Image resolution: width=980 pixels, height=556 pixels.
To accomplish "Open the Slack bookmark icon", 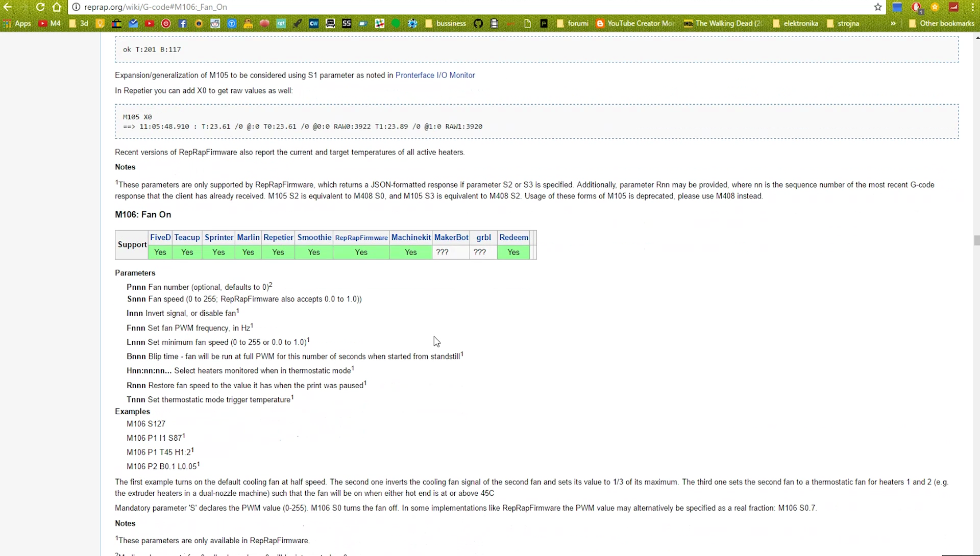I will pyautogui.click(x=379, y=23).
